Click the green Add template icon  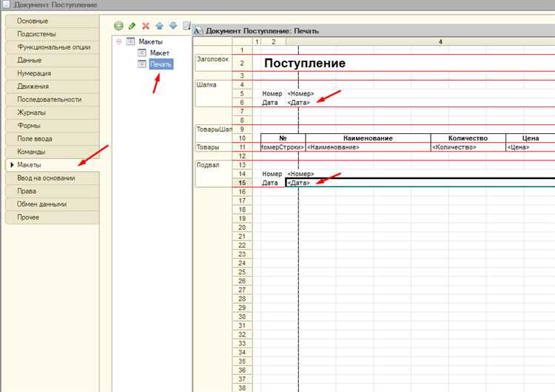click(118, 25)
